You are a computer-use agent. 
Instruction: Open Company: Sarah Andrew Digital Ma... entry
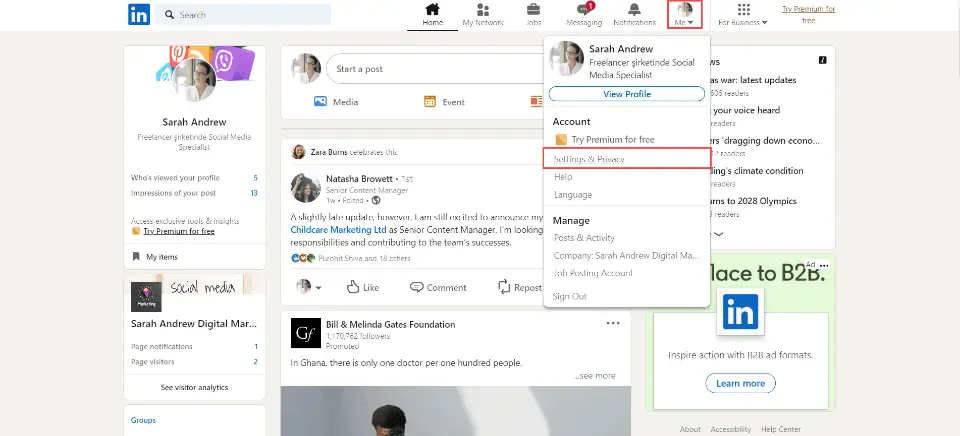point(626,255)
